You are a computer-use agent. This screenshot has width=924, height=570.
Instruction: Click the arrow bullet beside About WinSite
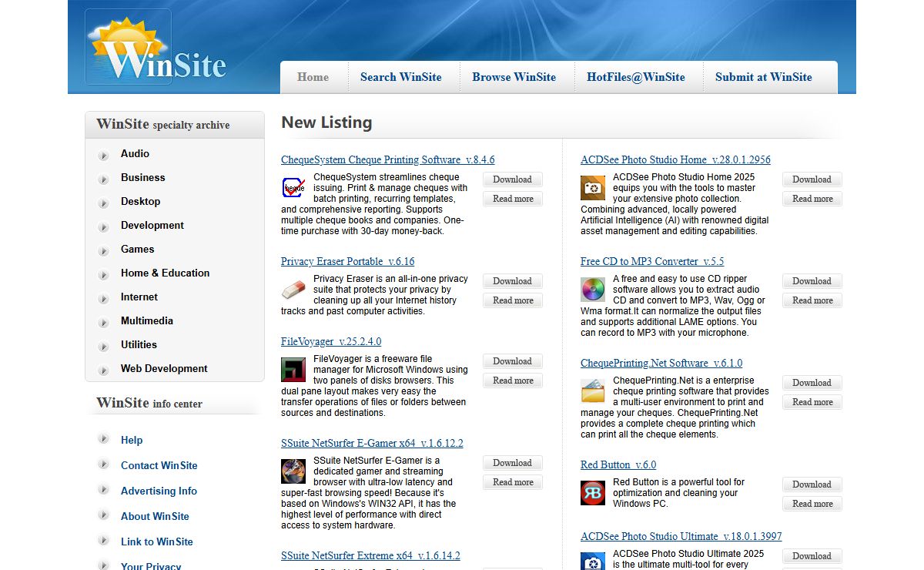tap(104, 515)
